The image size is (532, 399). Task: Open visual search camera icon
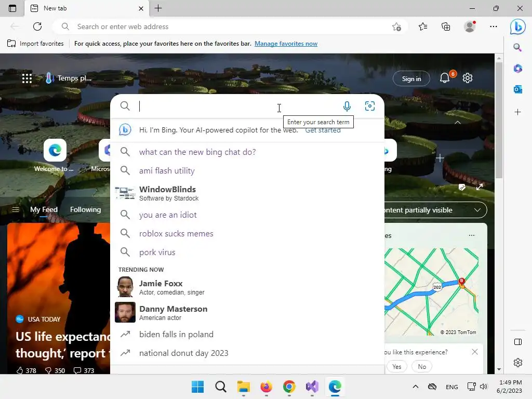[369, 106]
